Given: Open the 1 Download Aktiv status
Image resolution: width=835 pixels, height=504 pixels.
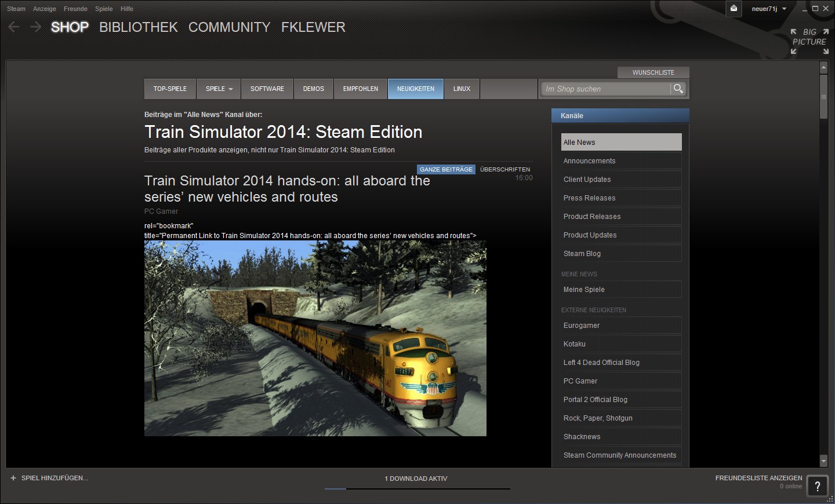Looking at the screenshot, I should [x=416, y=479].
